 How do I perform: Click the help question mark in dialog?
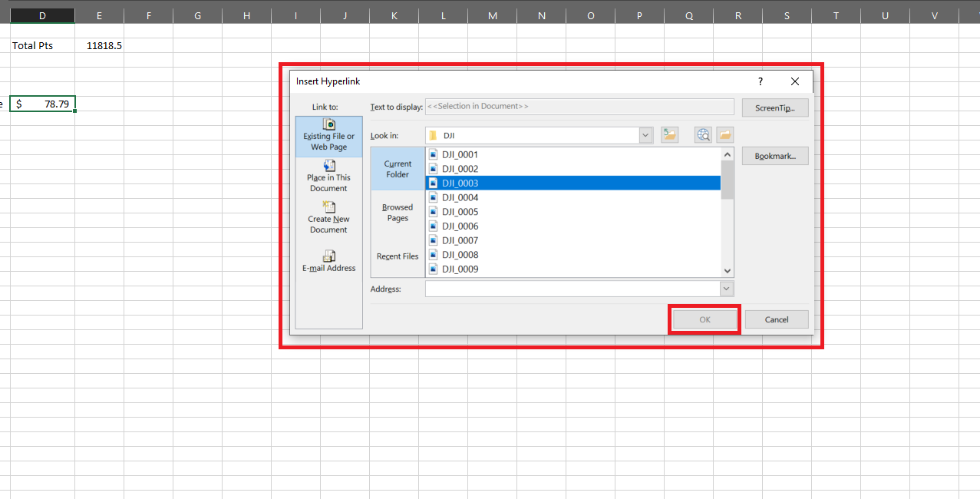(761, 81)
